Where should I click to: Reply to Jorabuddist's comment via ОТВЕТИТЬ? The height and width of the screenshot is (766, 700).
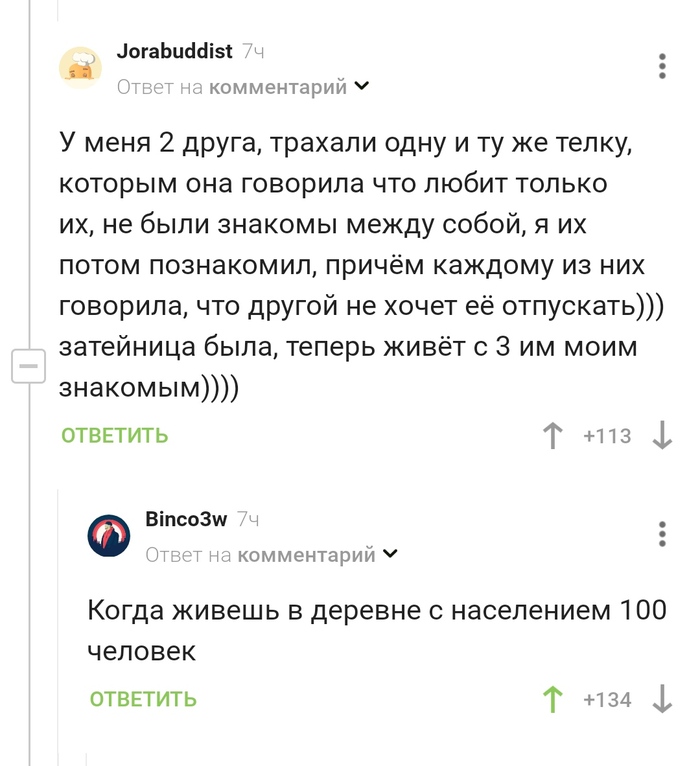tap(115, 435)
